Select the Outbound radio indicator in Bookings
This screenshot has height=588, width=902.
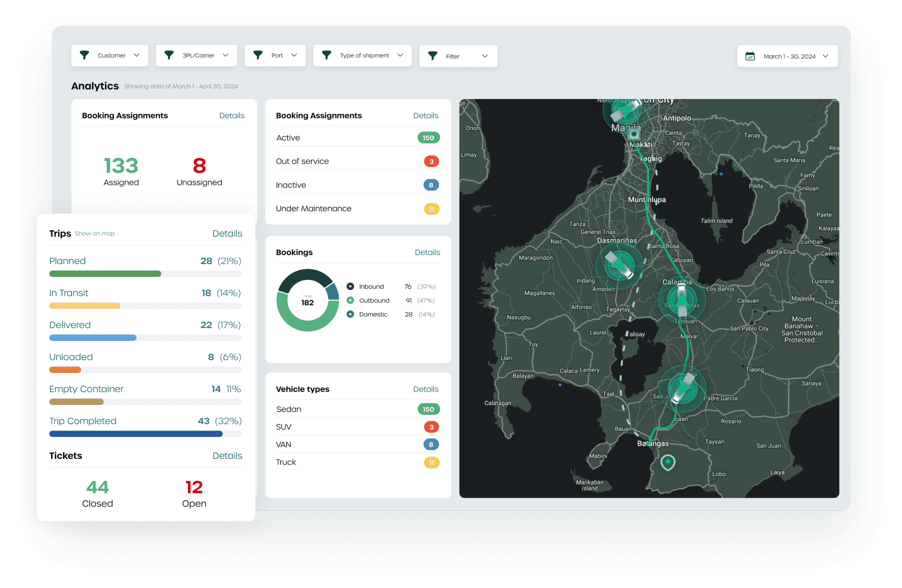click(349, 300)
